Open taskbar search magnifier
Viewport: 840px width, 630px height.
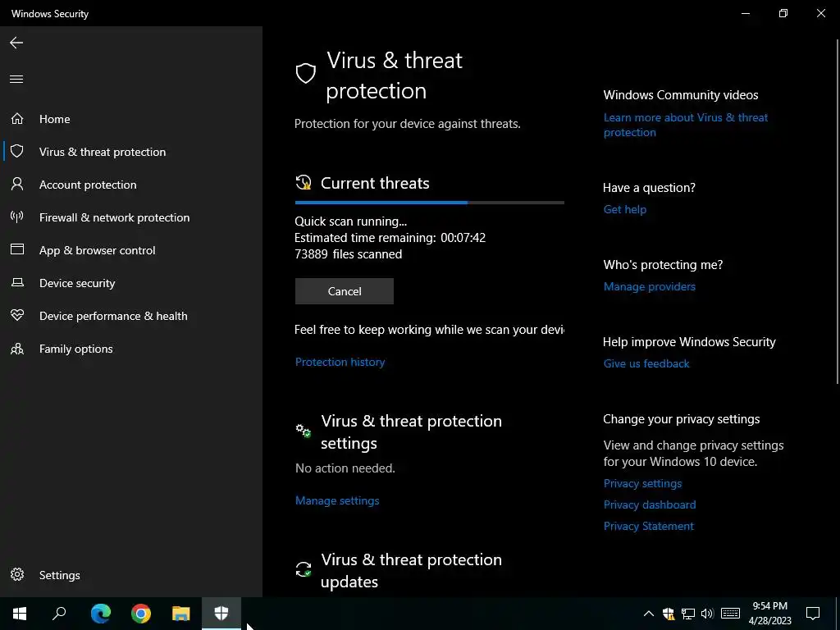coord(59,614)
